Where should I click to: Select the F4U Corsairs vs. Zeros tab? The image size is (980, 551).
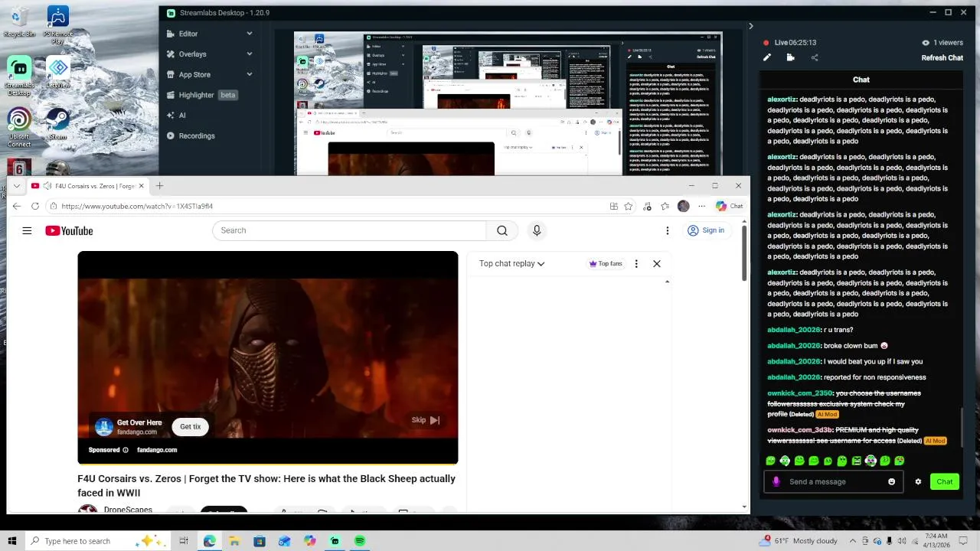pos(88,186)
